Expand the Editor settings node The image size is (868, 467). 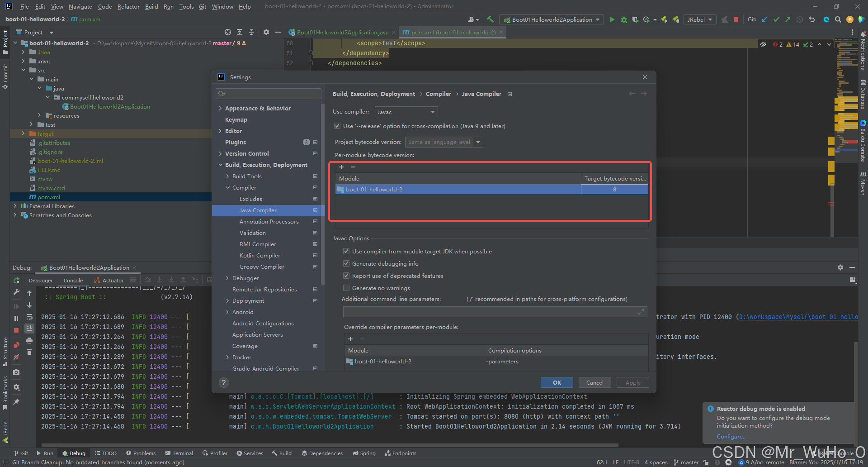(x=220, y=131)
